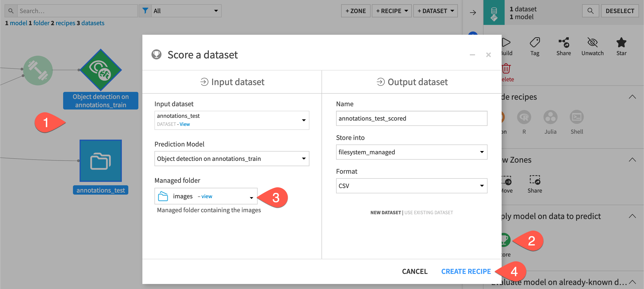Open the Prediction Model dropdown
The height and width of the screenshot is (289, 644).
coord(232,159)
